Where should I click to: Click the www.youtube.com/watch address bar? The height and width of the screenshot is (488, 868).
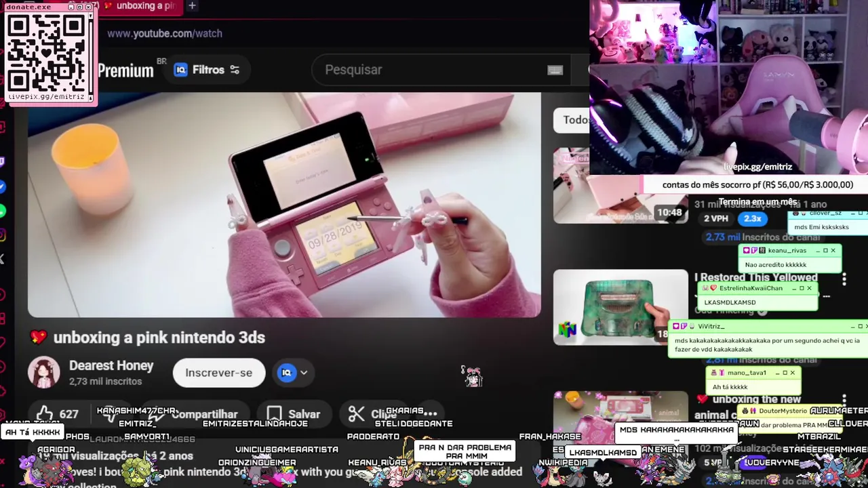coord(165,33)
